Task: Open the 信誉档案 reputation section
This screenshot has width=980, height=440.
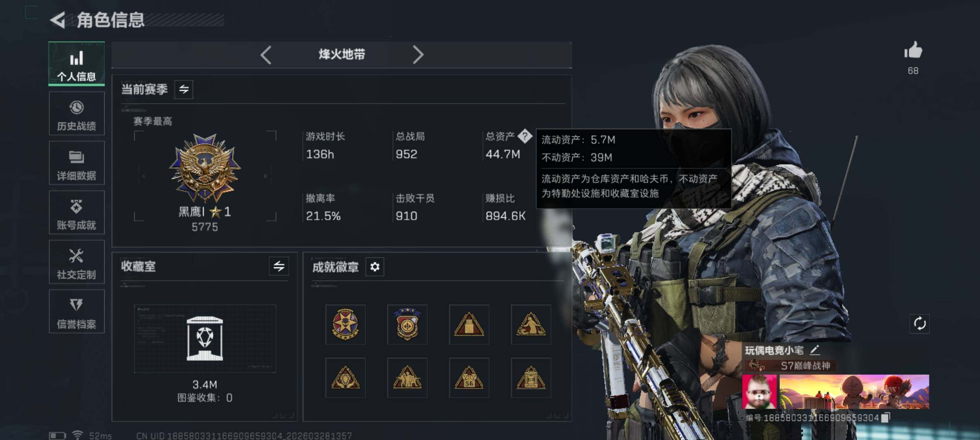Action: pyautogui.click(x=77, y=312)
